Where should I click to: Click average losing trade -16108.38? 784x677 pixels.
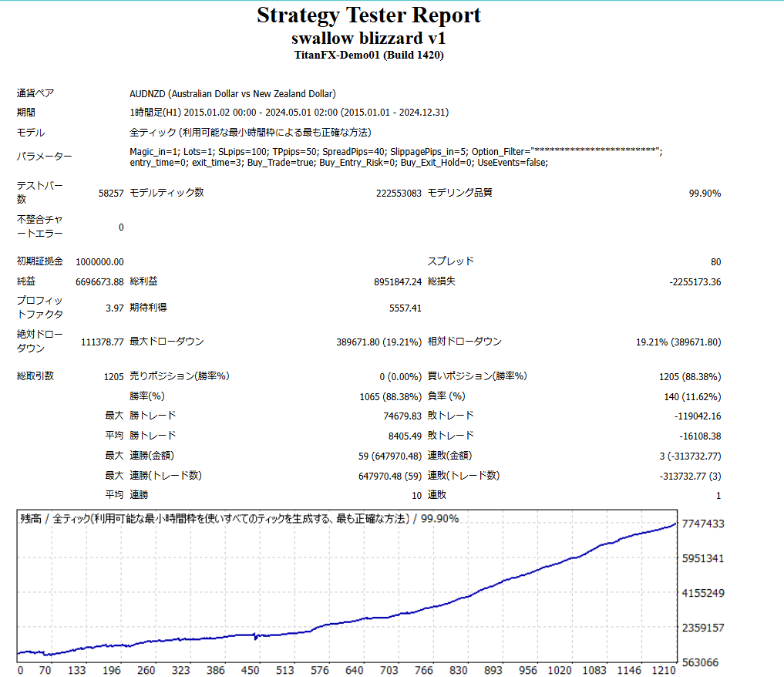click(699, 436)
